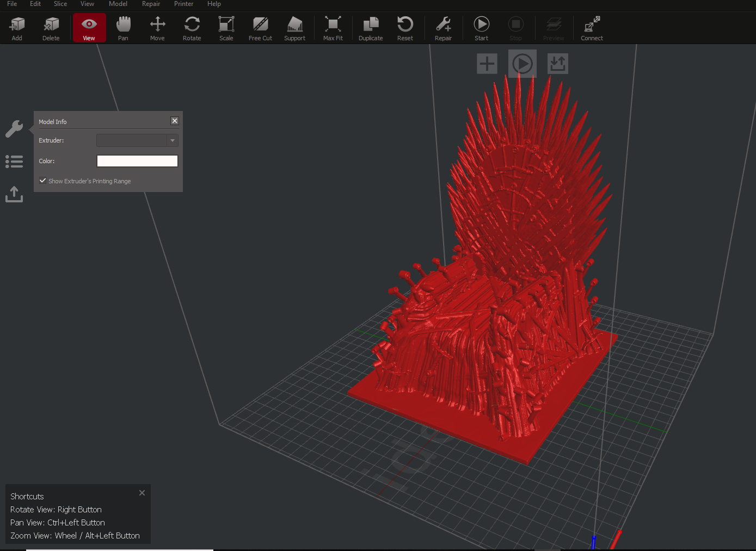Click the Repair wrench icon in toolbar
The image size is (756, 551).
point(443,25)
